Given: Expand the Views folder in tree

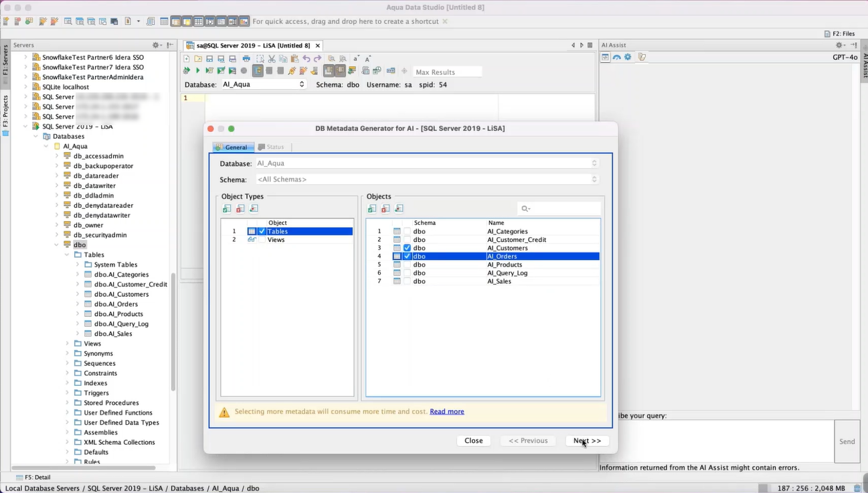Looking at the screenshot, I should point(68,344).
